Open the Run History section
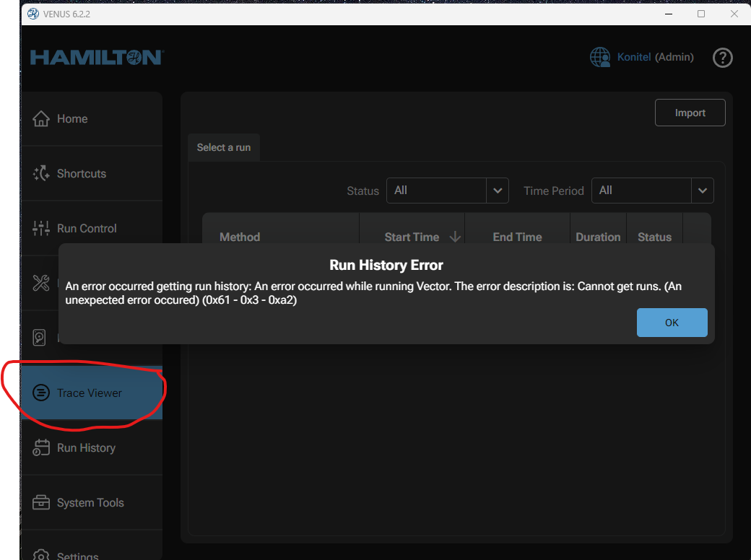Screen dimensions: 751x560 coord(92,447)
